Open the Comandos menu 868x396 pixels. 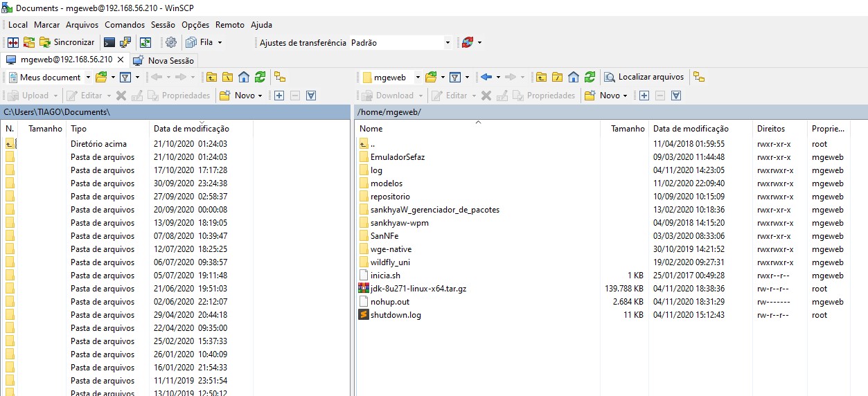125,25
